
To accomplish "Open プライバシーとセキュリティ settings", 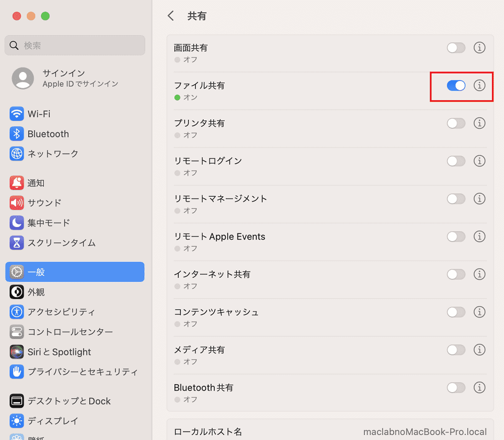I will coord(75,372).
